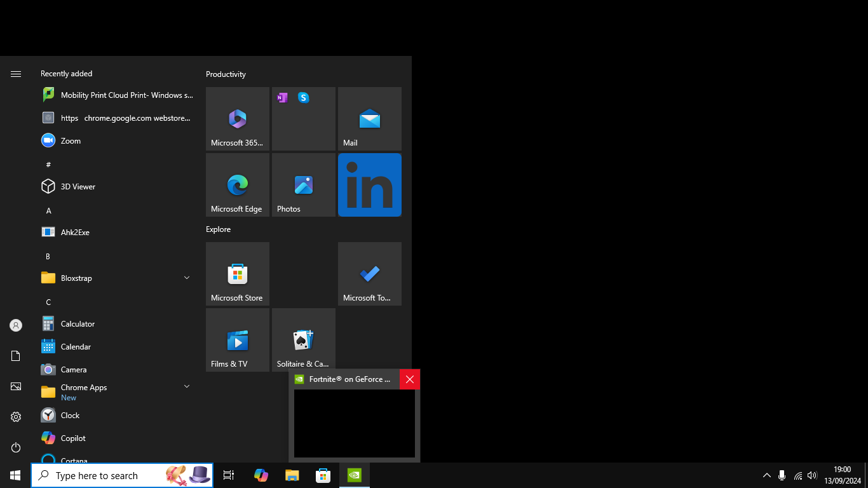Screen dimensions: 868x488
Task: Open the clock and date flyout
Action: pyautogui.click(x=843, y=475)
